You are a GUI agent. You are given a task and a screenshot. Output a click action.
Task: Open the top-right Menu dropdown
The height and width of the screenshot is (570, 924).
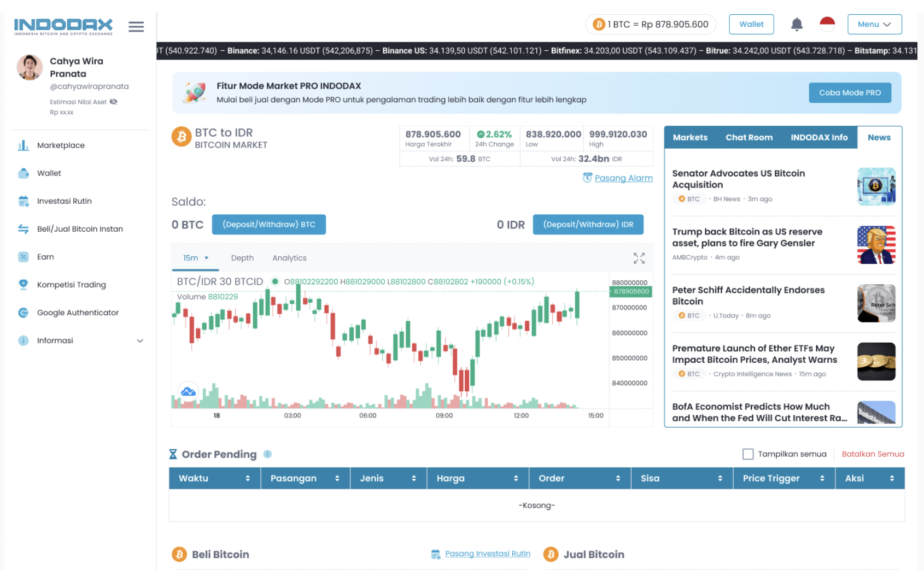[874, 24]
